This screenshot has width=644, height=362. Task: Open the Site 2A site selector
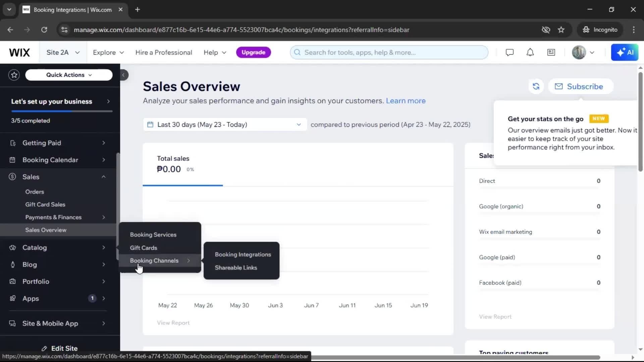63,52
